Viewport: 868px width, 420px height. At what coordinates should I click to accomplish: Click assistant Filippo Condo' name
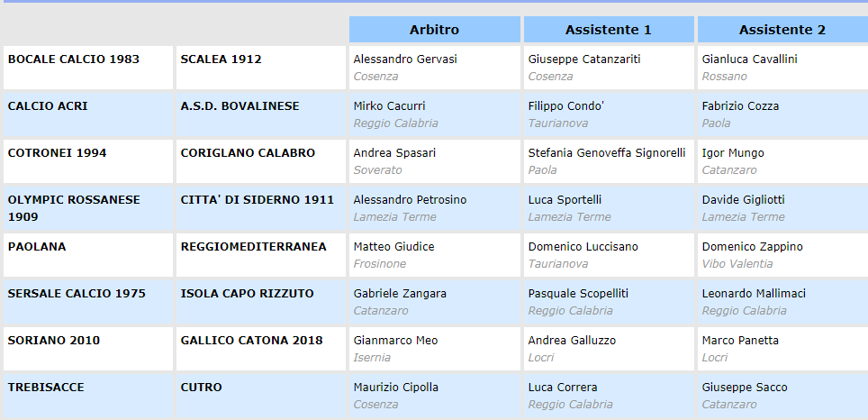tap(565, 106)
